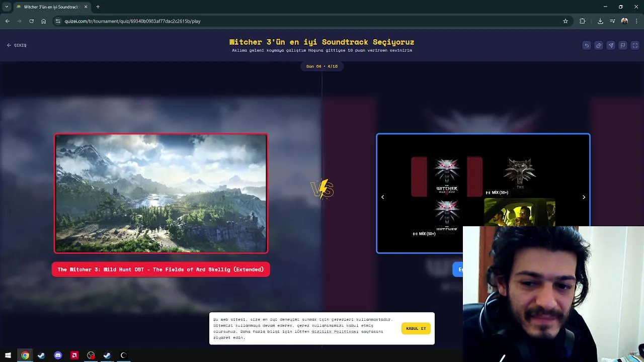Open the Gizlilik Politikası link
644x362 pixels.
point(335,332)
